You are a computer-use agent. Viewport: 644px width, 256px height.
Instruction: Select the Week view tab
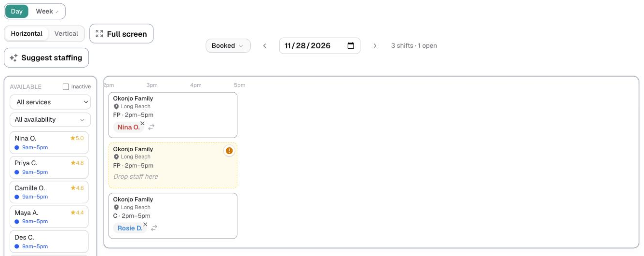tap(47, 11)
